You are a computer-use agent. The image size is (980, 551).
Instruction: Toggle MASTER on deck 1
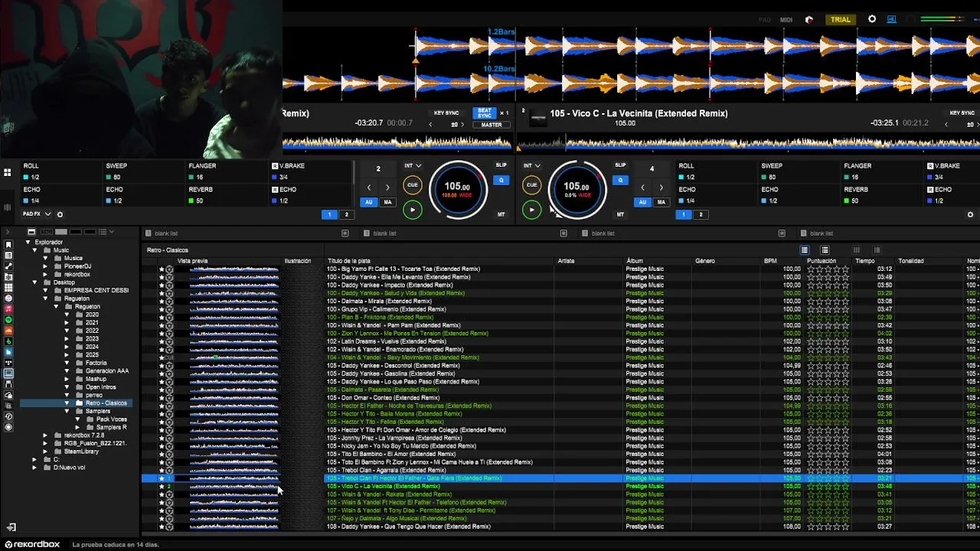[492, 125]
